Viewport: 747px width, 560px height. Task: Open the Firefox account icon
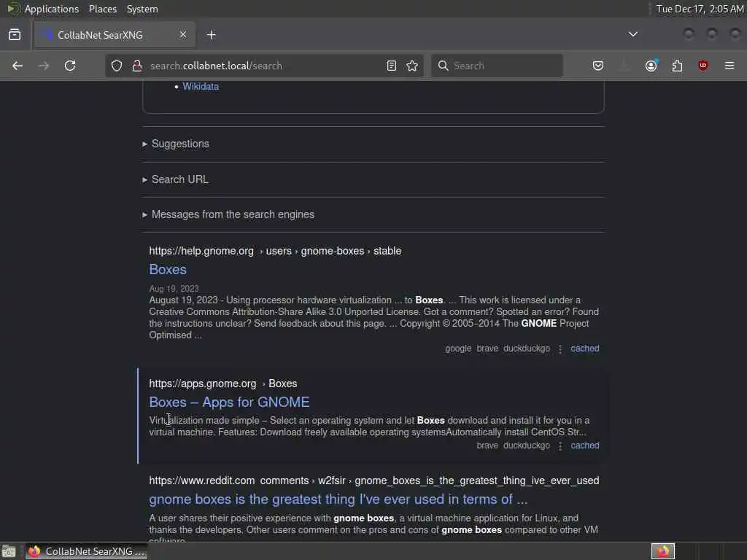tap(651, 66)
